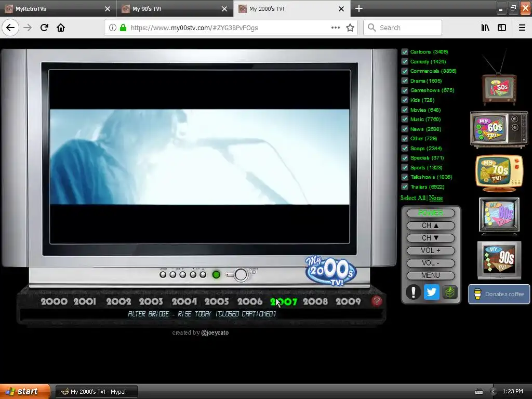The image size is (532, 399).
Task: Click the exclamation report icon
Action: pos(413,292)
